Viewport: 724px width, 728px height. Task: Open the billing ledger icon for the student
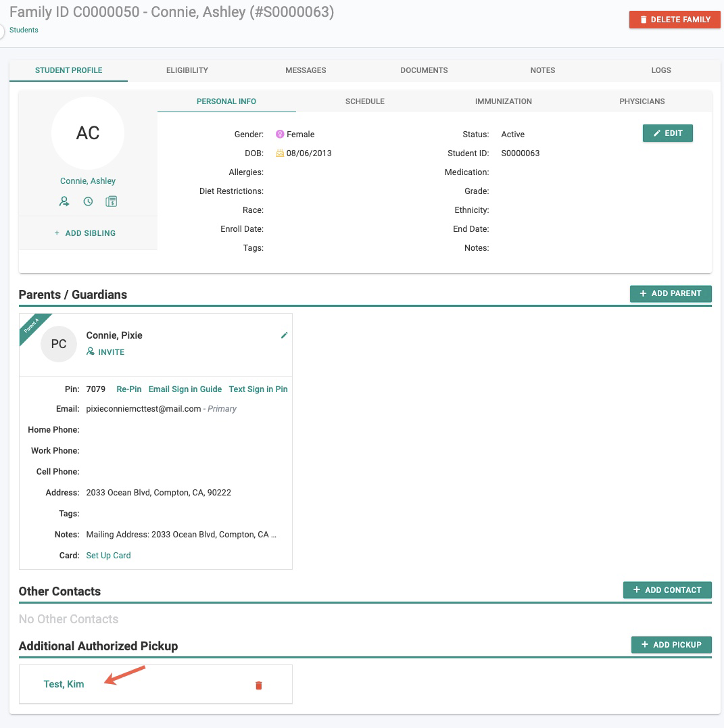tap(111, 201)
